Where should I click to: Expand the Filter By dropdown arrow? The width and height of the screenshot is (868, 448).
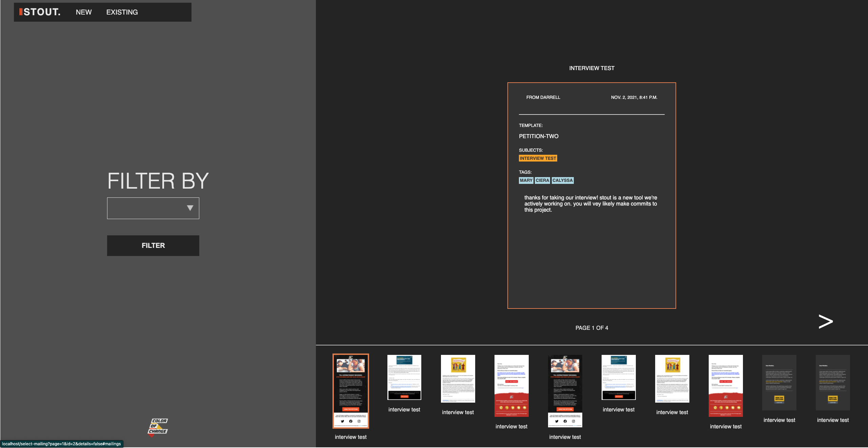[x=190, y=208]
